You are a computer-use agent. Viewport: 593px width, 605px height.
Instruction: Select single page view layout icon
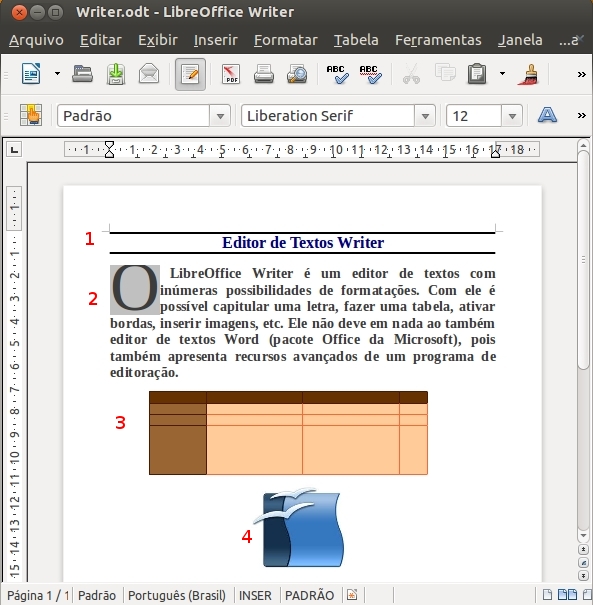pos(547,595)
